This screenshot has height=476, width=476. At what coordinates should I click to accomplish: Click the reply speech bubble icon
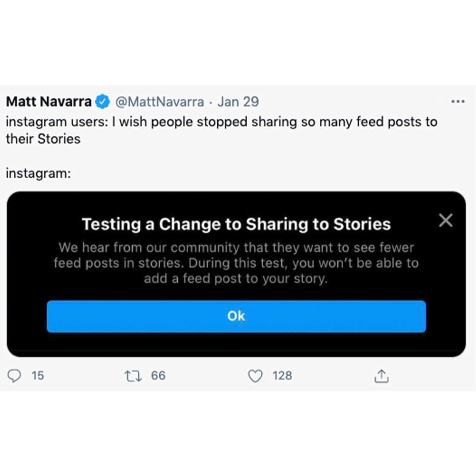click(14, 376)
